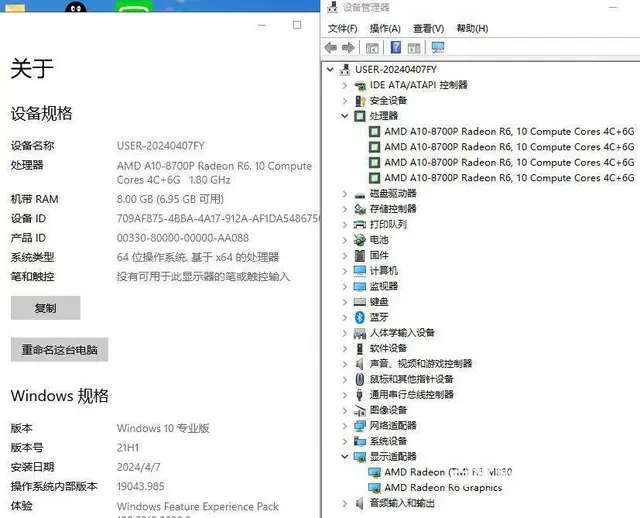Minimize the Device Manager window
Viewport: 640px width, 518px height.
tap(613, 7)
